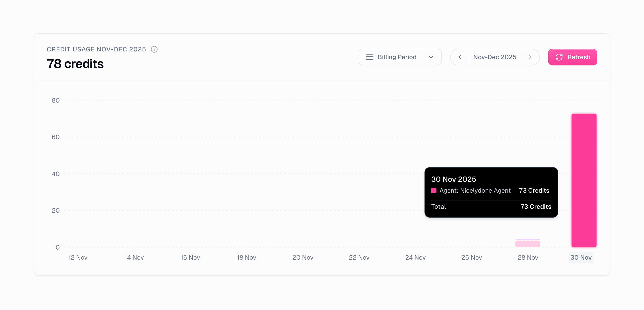Click the pink Nicelydone Agent legend swatch
This screenshot has height=310, width=644.
coord(434,191)
